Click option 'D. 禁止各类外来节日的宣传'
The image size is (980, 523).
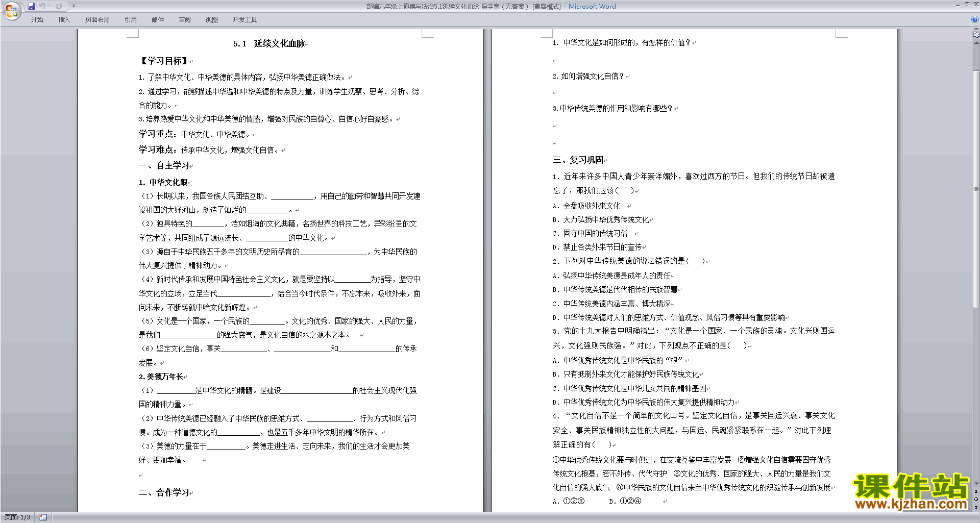(597, 247)
